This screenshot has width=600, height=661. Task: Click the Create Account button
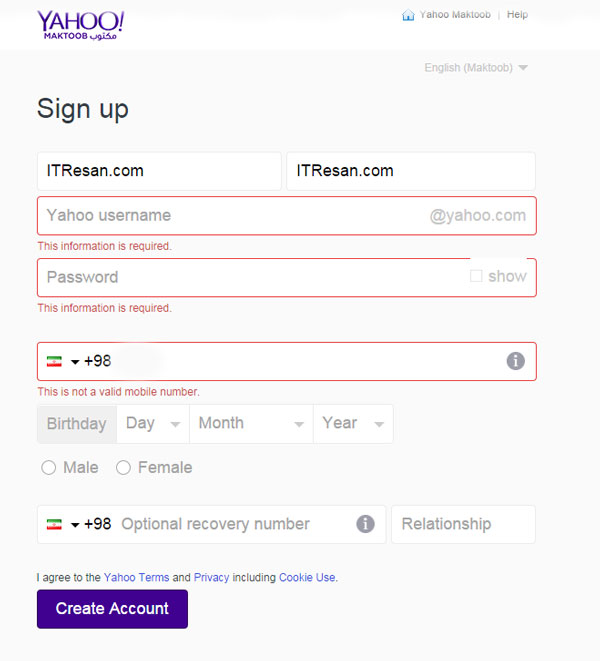[x=112, y=609]
